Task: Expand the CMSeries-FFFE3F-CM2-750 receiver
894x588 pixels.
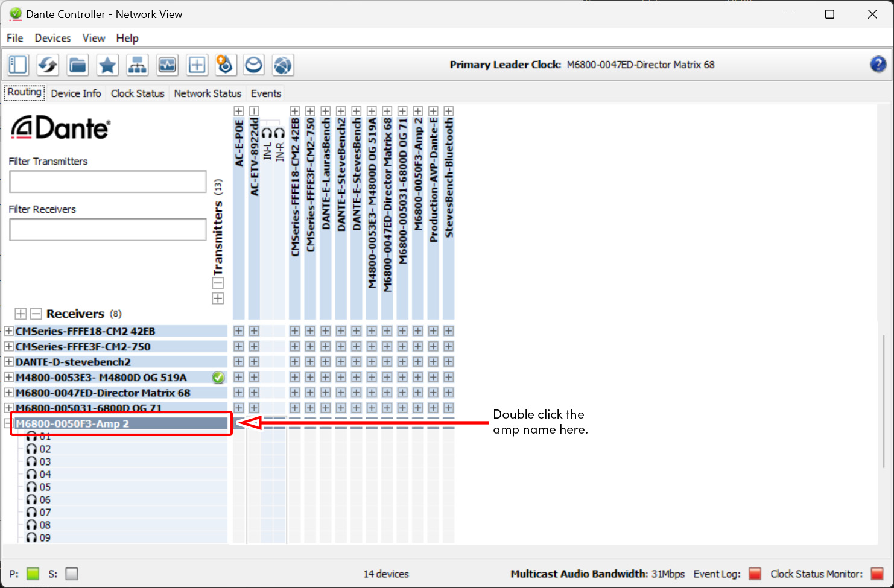Action: coord(9,346)
